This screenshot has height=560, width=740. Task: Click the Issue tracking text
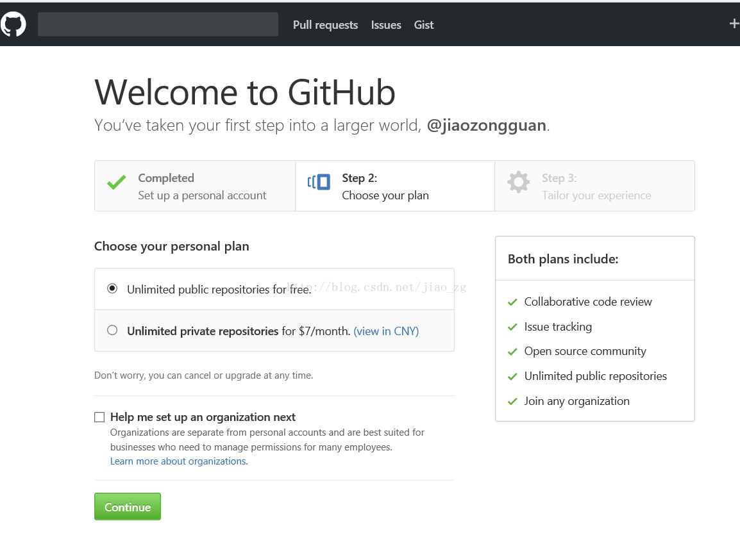558,327
